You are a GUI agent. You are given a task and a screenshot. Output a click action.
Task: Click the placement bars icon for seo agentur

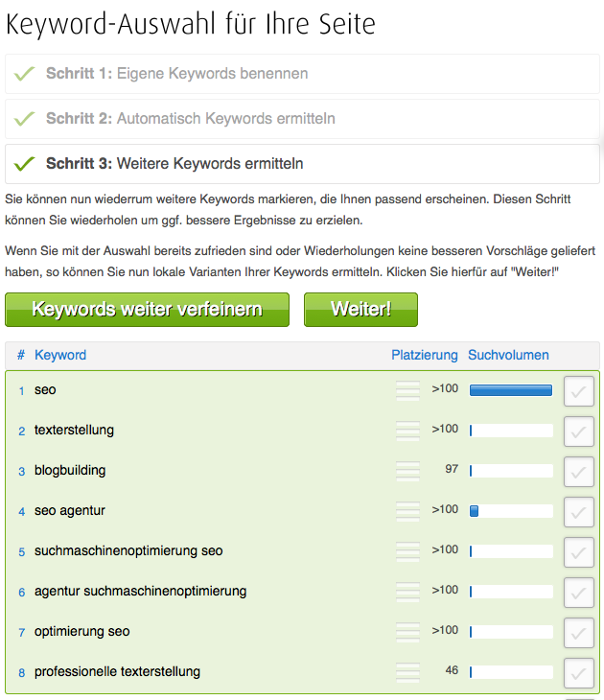pos(408,511)
